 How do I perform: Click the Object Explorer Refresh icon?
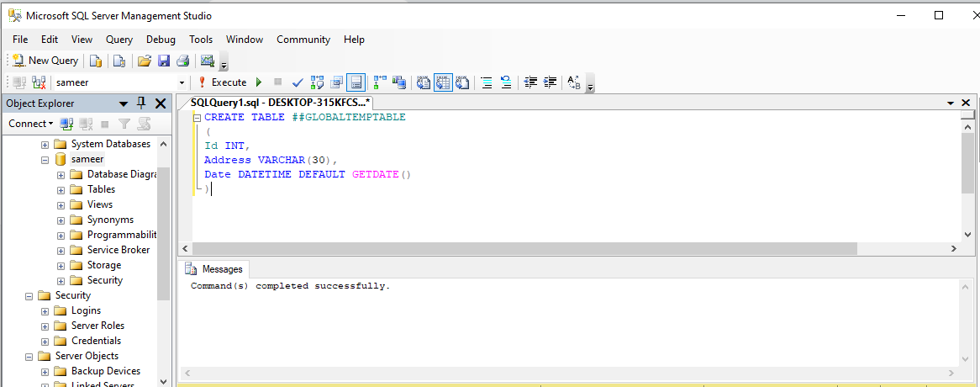(145, 124)
